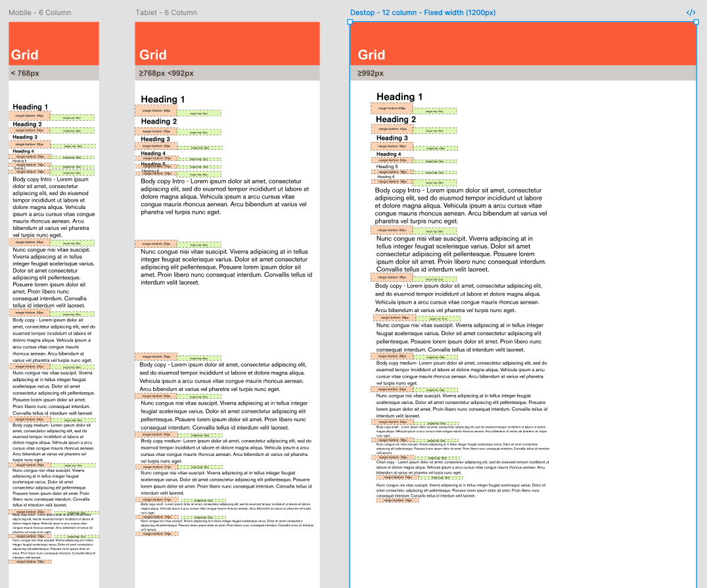The width and height of the screenshot is (707, 588).
Task: Select the "Chart copy" paragraph in Desktop frame
Action: tap(463, 467)
